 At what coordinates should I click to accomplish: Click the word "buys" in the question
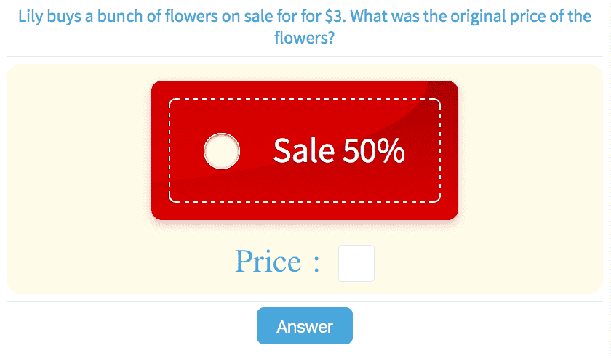[69, 16]
